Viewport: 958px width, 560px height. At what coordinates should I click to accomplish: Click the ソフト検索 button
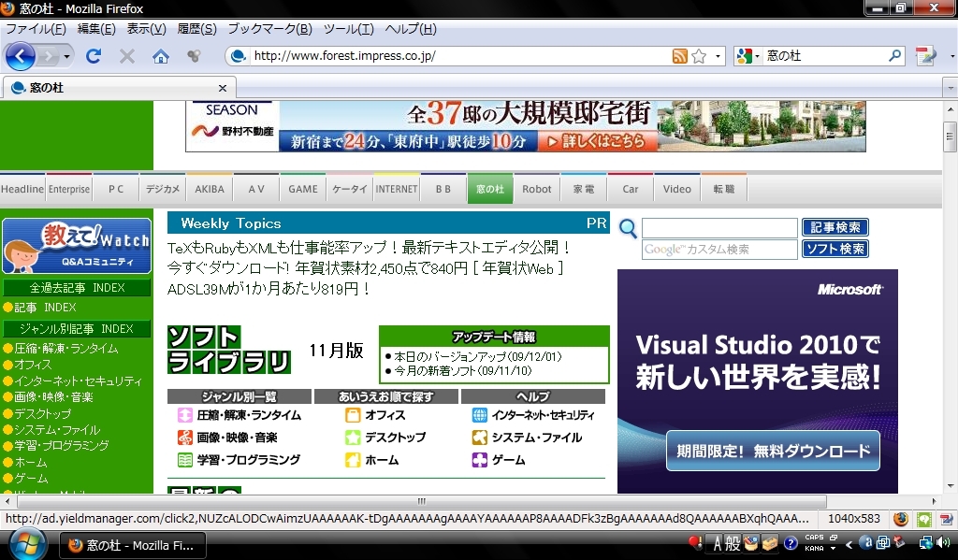click(835, 249)
